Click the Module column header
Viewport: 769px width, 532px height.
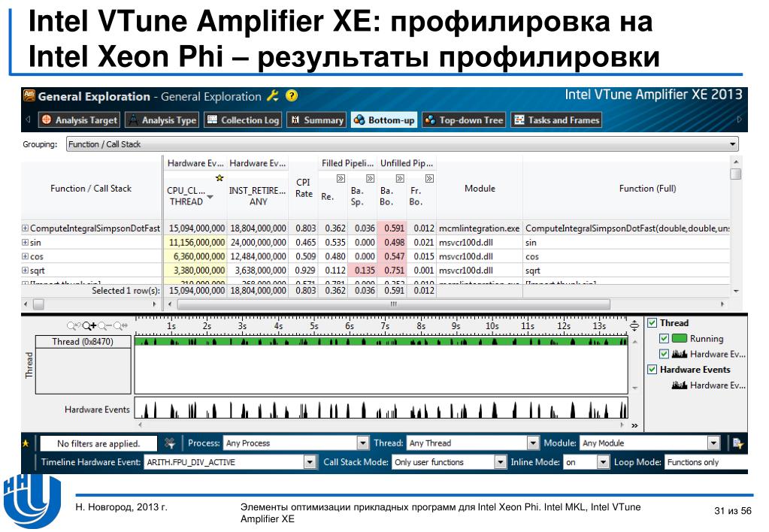tap(480, 189)
